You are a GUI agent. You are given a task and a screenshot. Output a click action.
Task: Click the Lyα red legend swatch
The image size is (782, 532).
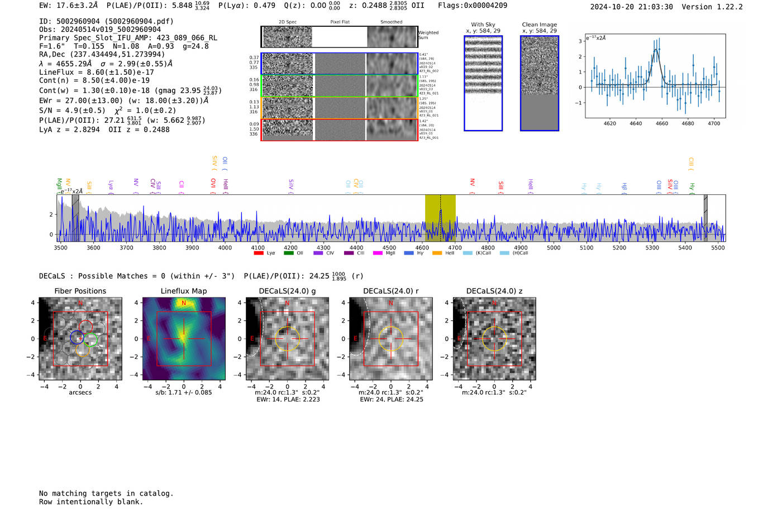pos(258,253)
